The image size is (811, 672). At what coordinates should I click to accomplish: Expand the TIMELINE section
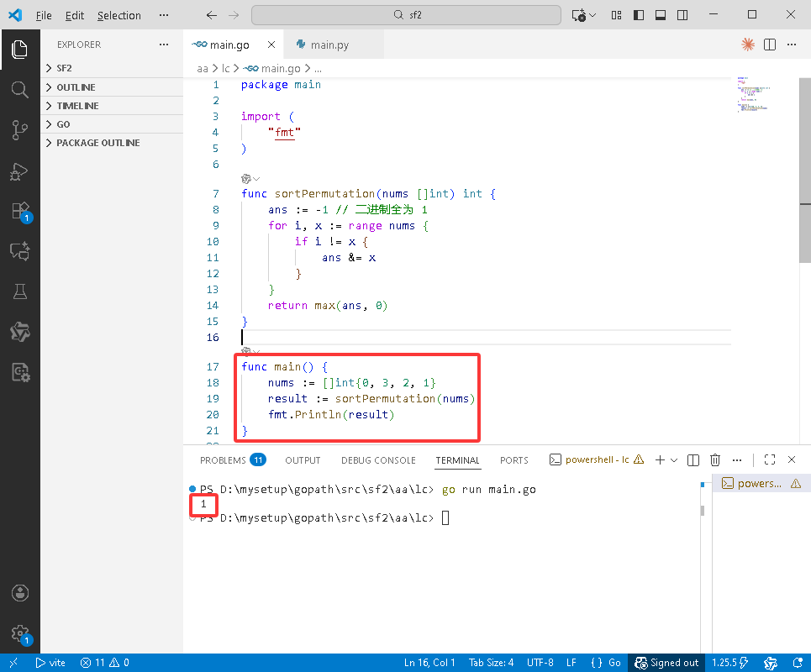(112, 106)
